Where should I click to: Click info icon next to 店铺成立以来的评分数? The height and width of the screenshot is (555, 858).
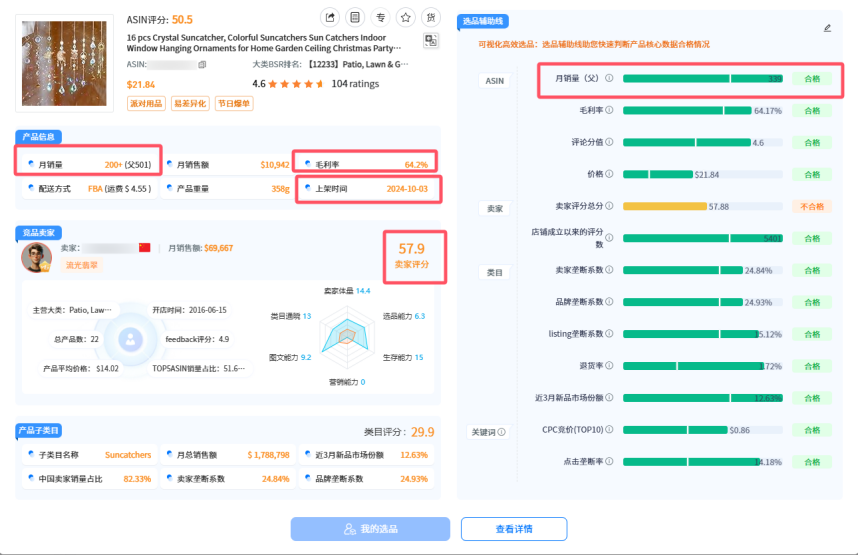tap(609, 238)
